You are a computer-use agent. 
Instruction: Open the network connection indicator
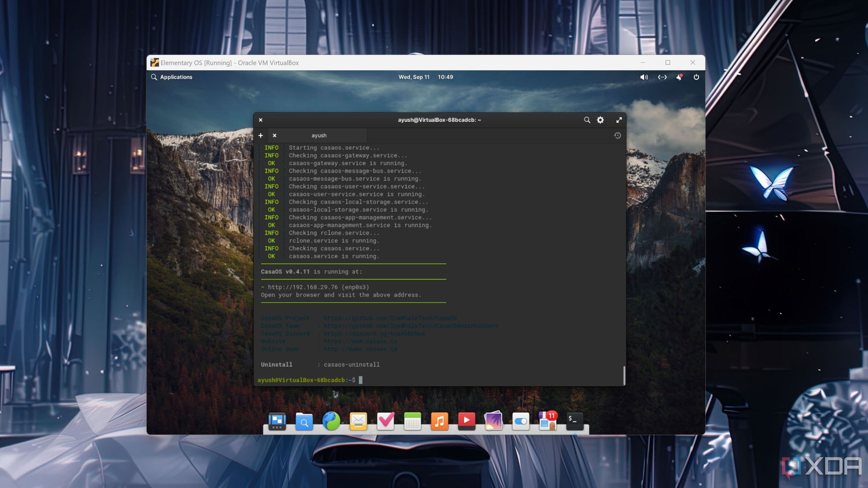pos(662,77)
